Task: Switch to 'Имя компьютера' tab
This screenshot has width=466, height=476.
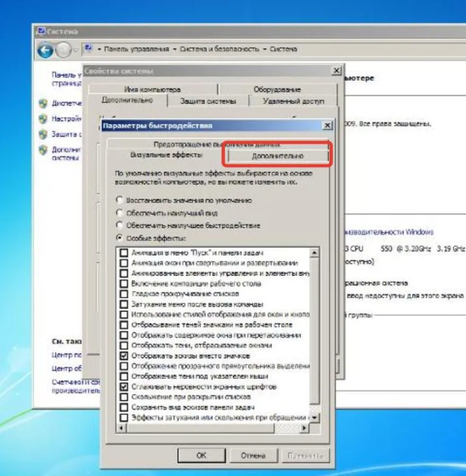Action: click(152, 89)
